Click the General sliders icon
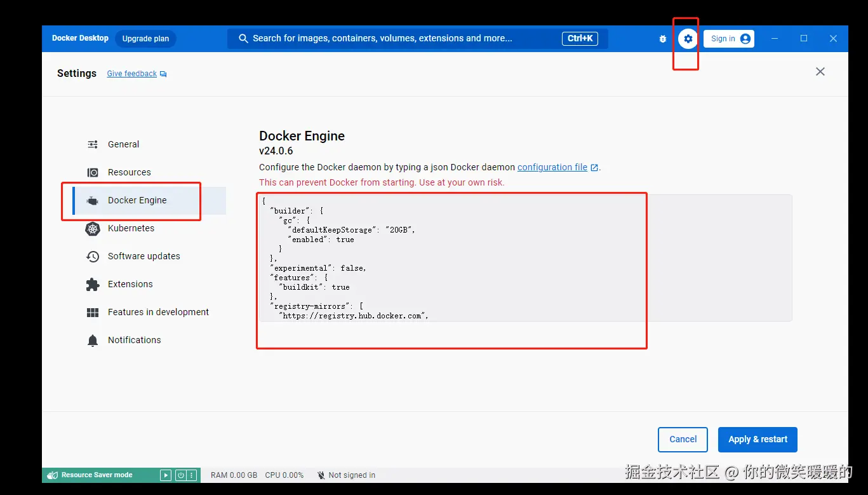The width and height of the screenshot is (868, 495). (93, 144)
